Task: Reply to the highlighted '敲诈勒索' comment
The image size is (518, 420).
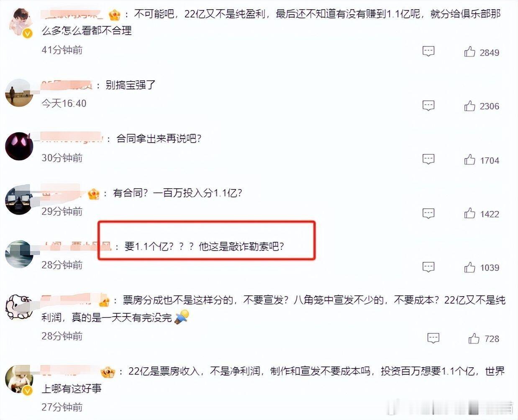Action: tap(428, 267)
